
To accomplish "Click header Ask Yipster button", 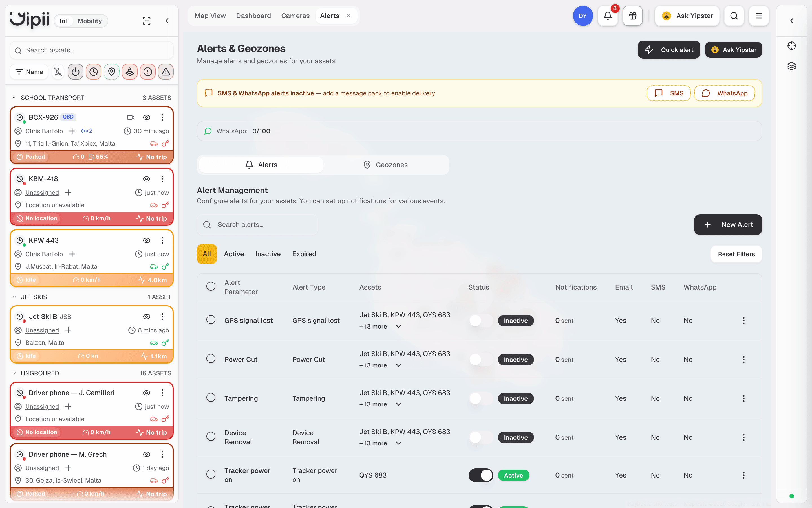I will point(687,16).
